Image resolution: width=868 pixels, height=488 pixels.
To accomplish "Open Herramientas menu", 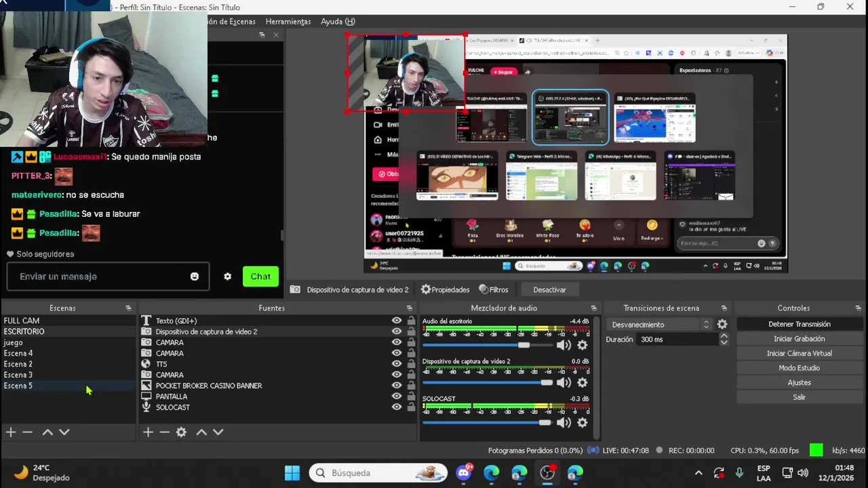I will click(x=288, y=22).
